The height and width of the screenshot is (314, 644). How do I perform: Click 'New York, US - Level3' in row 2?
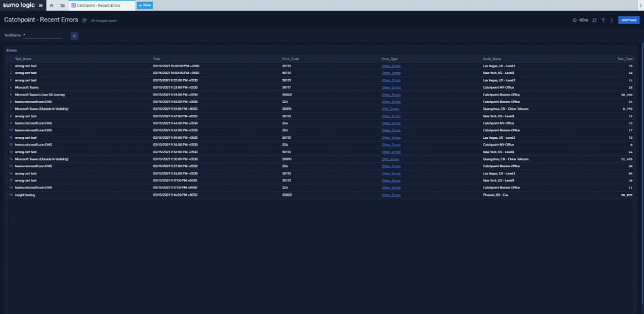499,73
